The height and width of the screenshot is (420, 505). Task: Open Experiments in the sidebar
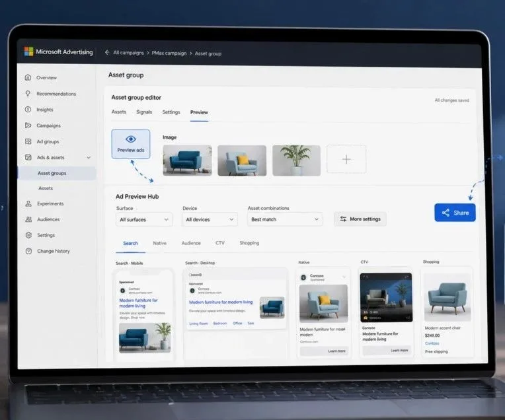click(x=50, y=203)
